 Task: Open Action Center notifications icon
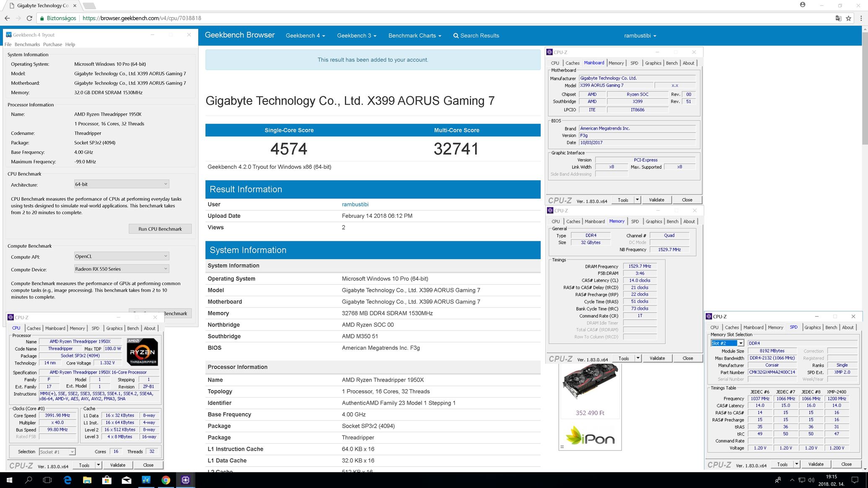[x=855, y=480]
